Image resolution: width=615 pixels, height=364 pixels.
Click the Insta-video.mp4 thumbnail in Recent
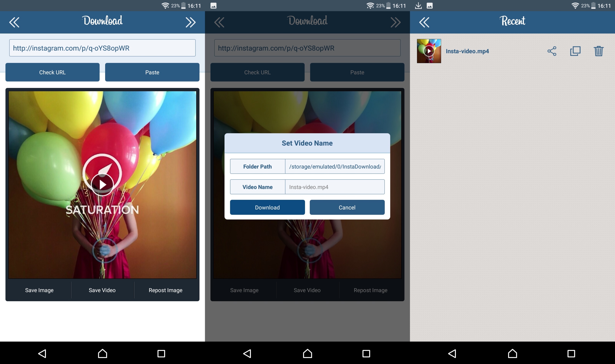429,51
